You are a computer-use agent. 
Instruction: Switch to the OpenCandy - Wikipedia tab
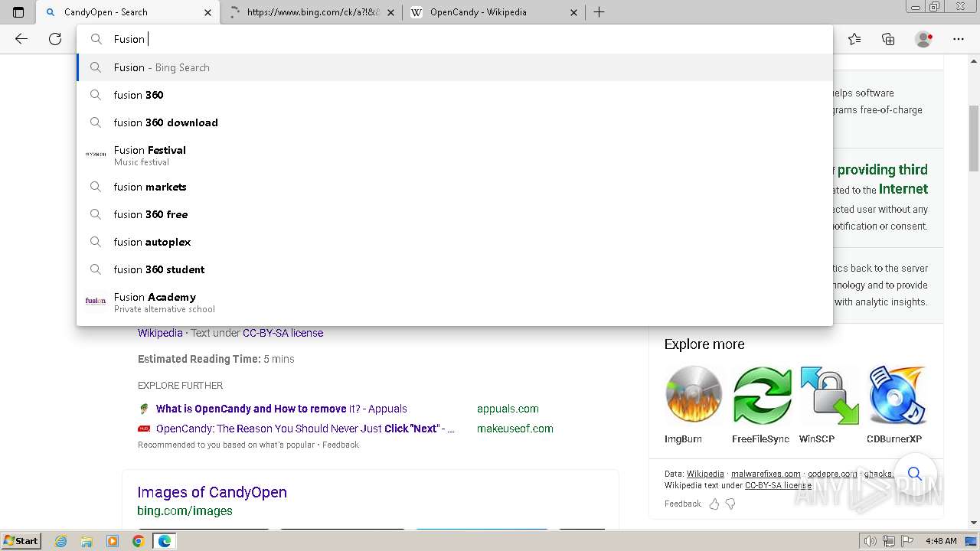[494, 12]
